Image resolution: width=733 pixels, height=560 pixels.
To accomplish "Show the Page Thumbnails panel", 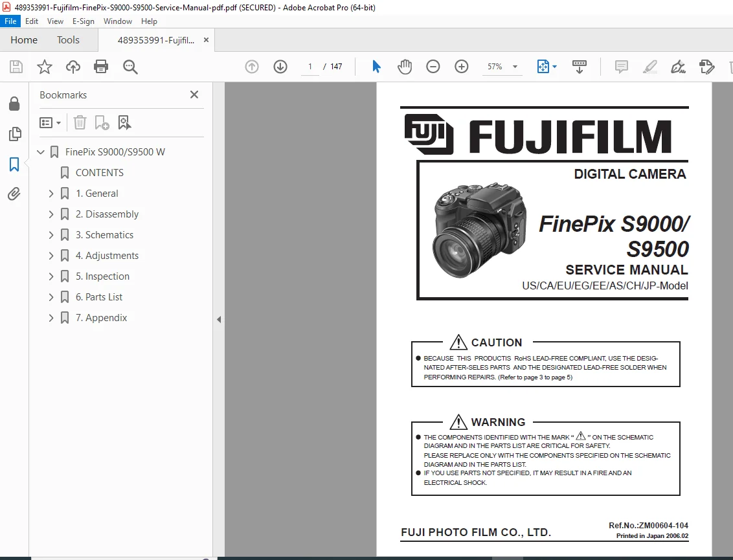I will click(x=14, y=134).
